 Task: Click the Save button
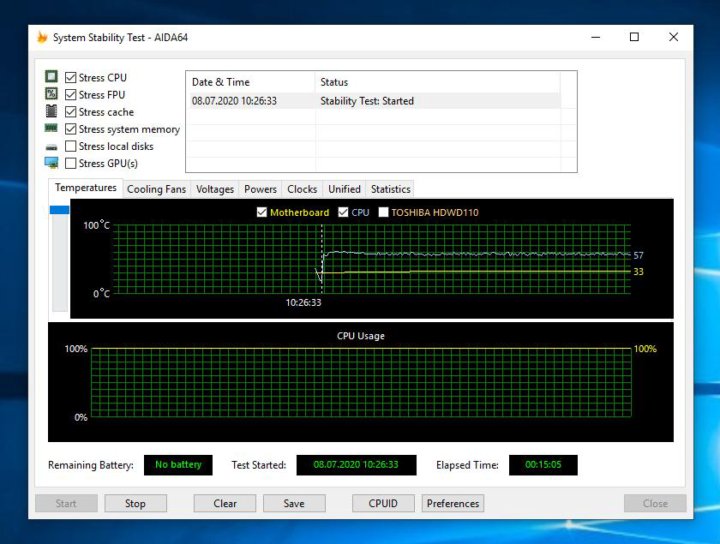pos(294,503)
